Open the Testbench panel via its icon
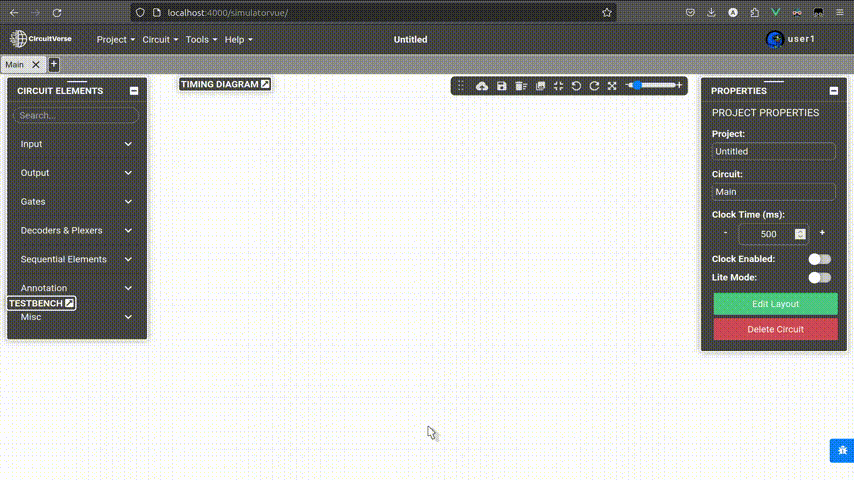854x480 pixels. pos(69,303)
